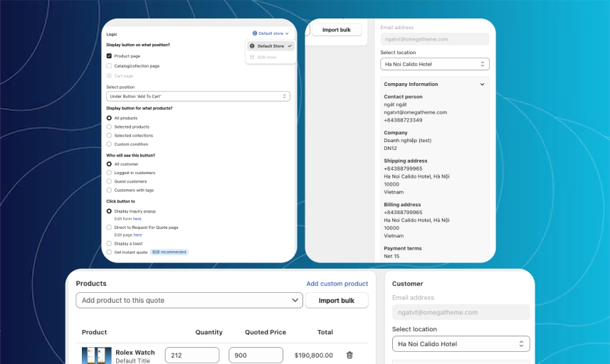Enable the Catalog/collection page checkbox
Viewport: 610px width, 364px height.
click(109, 65)
